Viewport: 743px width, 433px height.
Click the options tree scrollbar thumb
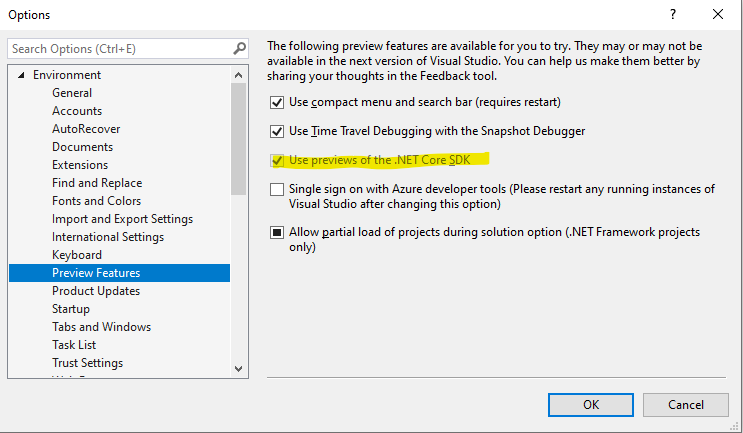238,139
